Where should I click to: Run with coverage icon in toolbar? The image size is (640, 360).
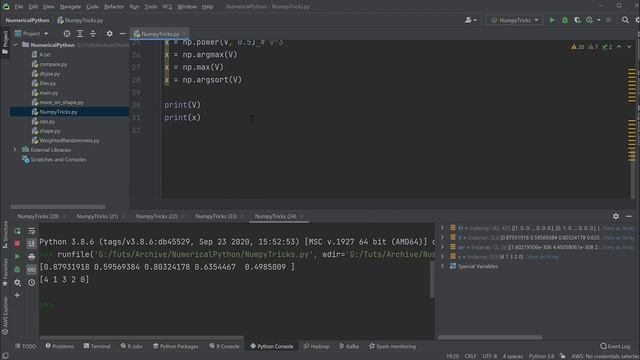(x=577, y=20)
